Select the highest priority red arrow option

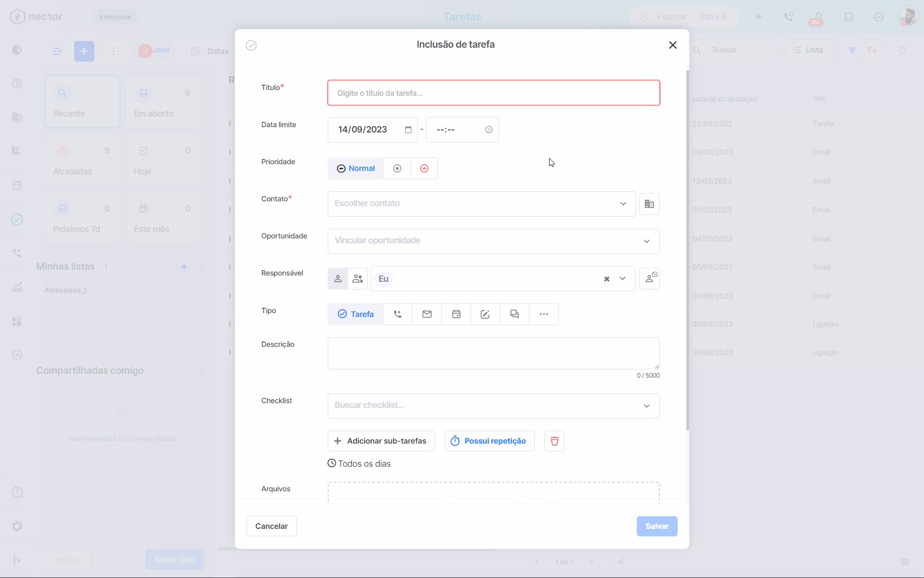tap(424, 168)
